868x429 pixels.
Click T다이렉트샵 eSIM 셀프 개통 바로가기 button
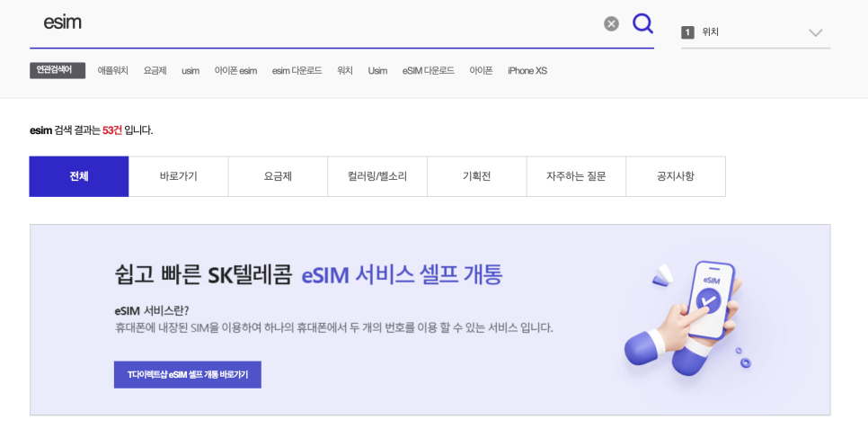(x=188, y=375)
